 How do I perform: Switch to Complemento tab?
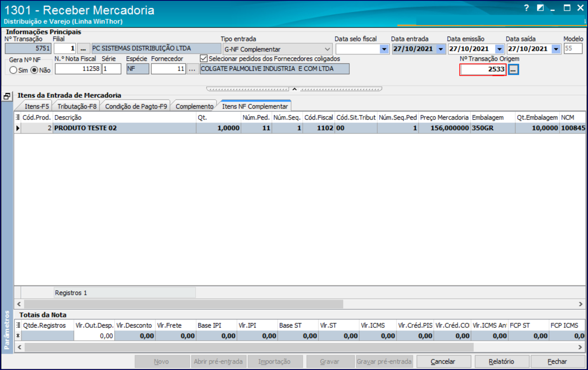[x=194, y=106]
